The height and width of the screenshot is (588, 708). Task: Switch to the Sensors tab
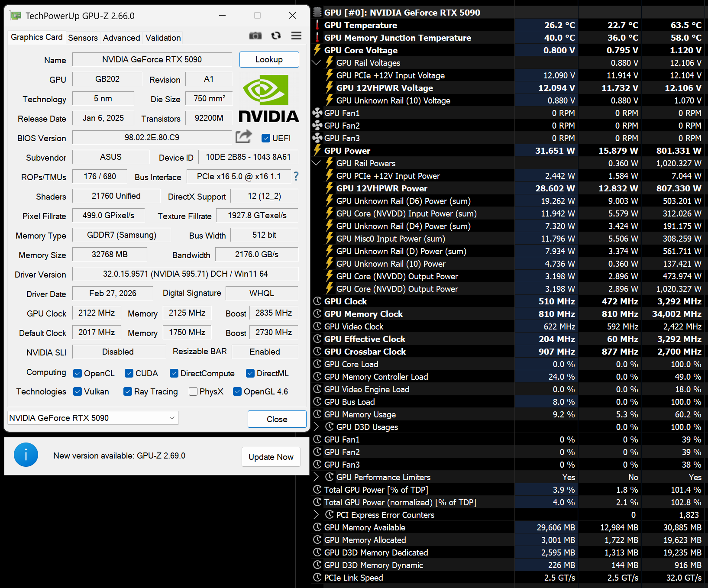click(x=83, y=38)
